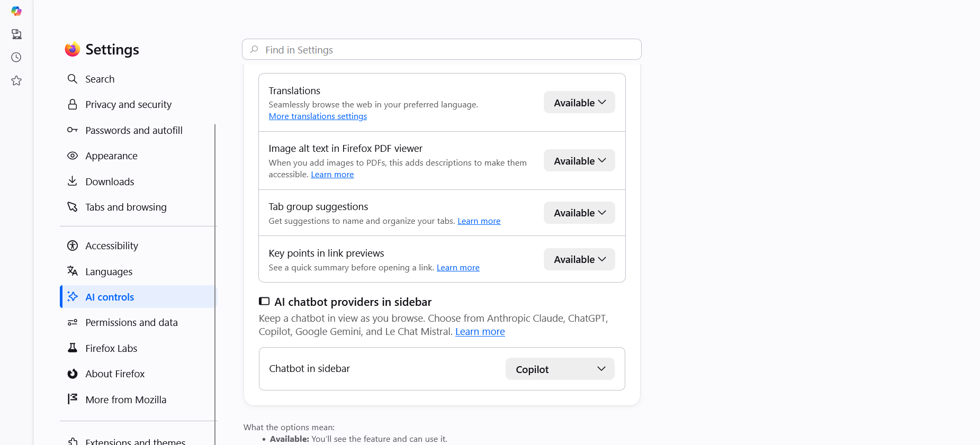Open the History sidebar clock icon
Screen dimensions: 980x445
(16, 58)
